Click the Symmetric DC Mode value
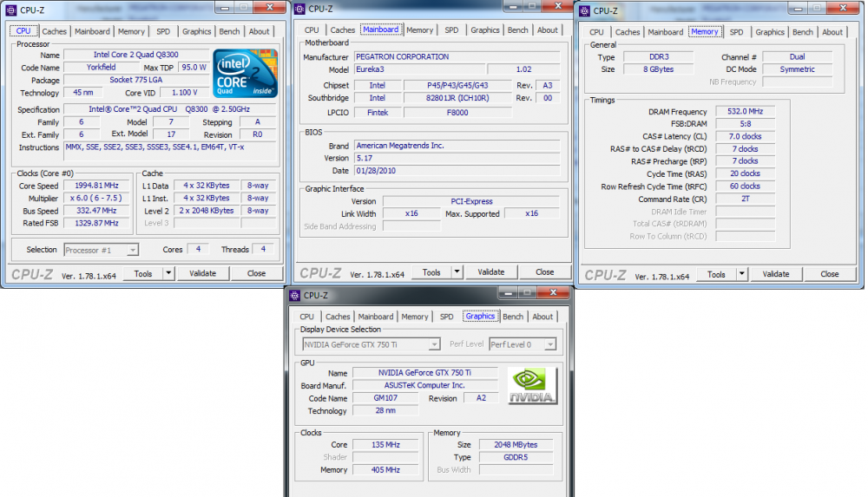Image resolution: width=868 pixels, height=497 pixels. pyautogui.click(x=797, y=69)
